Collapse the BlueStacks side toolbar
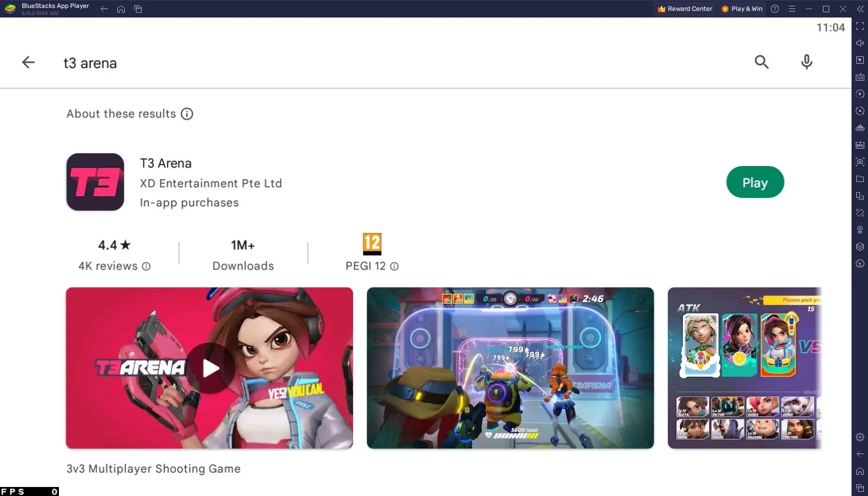 click(860, 9)
